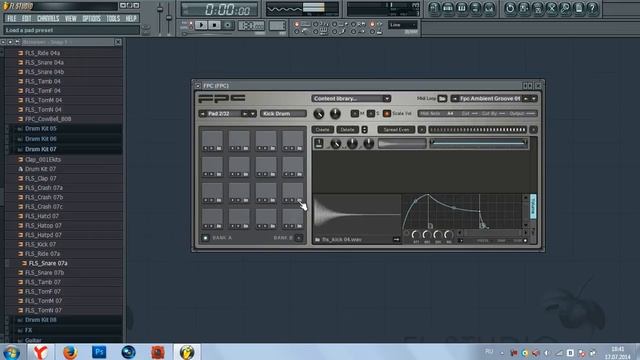Open the Content library dropdown
This screenshot has height=360, width=640.
351,98
